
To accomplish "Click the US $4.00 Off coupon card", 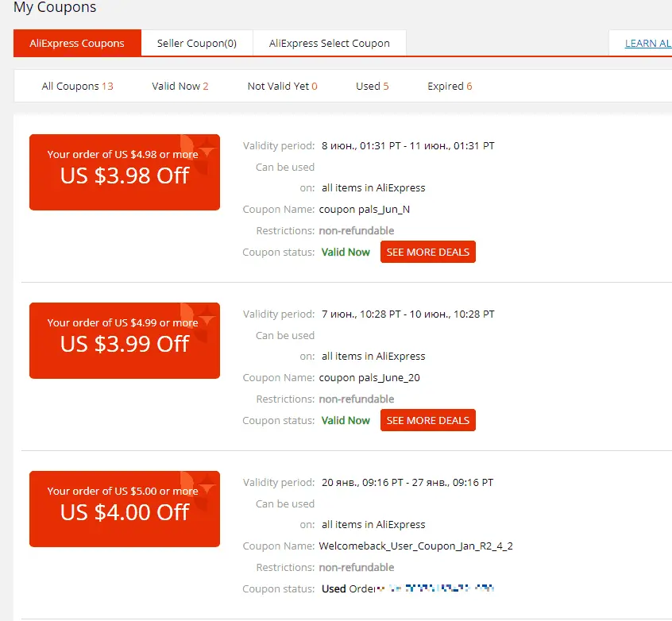I will pyautogui.click(x=125, y=509).
